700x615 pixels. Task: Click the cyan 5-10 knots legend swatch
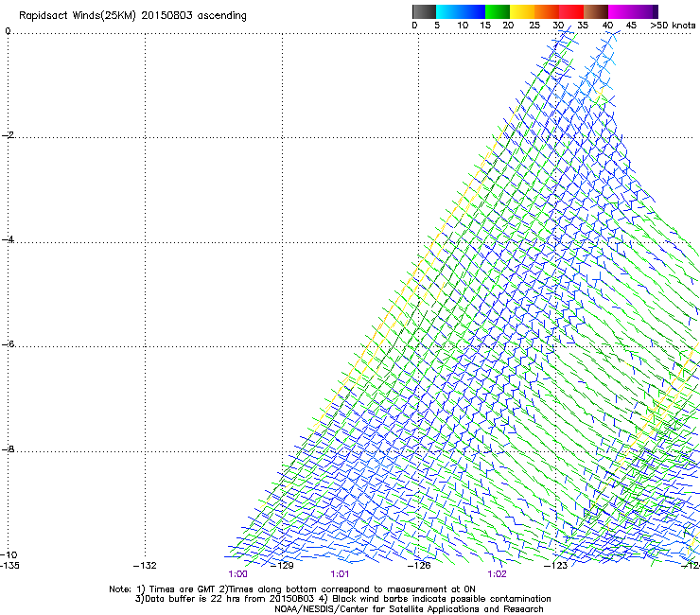(448, 11)
